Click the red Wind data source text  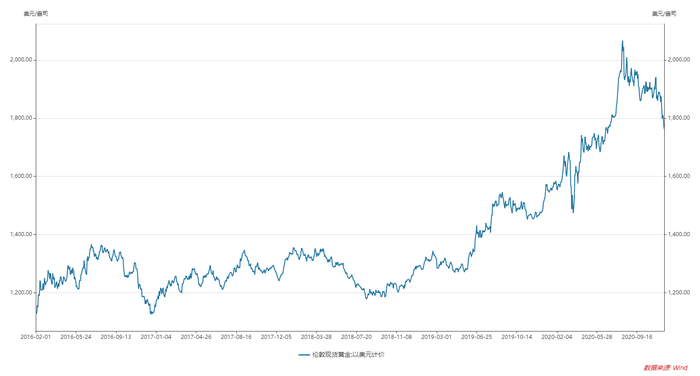(x=666, y=368)
